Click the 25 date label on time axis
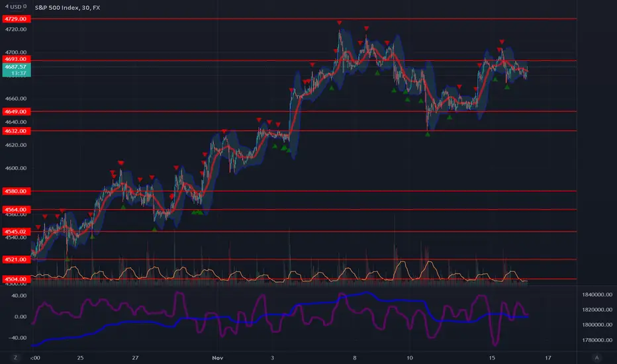This screenshot has width=617, height=364. pyautogui.click(x=80, y=357)
